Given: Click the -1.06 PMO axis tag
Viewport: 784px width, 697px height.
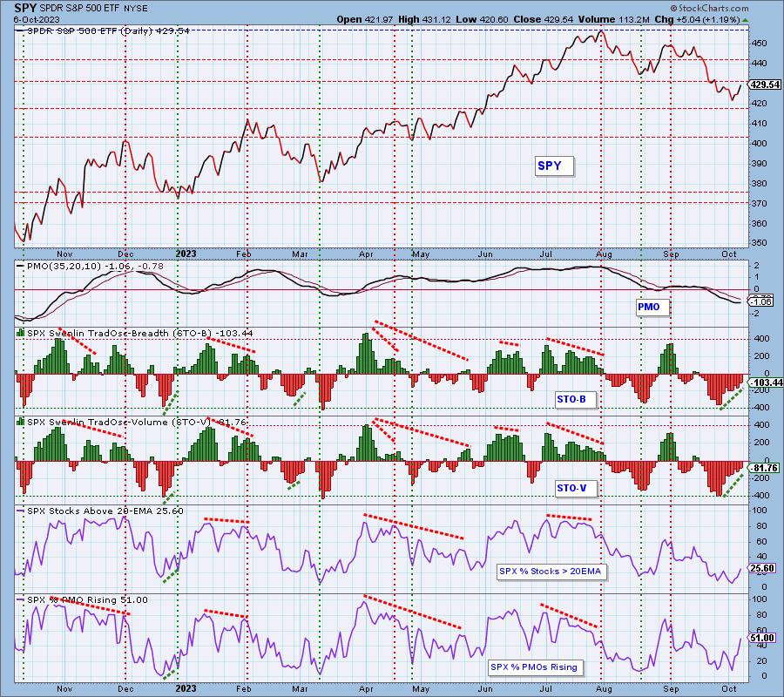Looking at the screenshot, I should pyautogui.click(x=761, y=301).
